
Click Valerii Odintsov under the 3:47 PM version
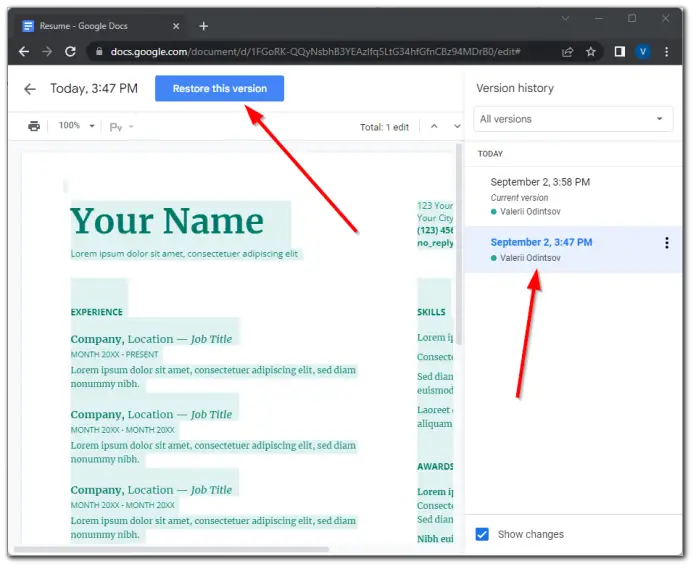coord(530,258)
